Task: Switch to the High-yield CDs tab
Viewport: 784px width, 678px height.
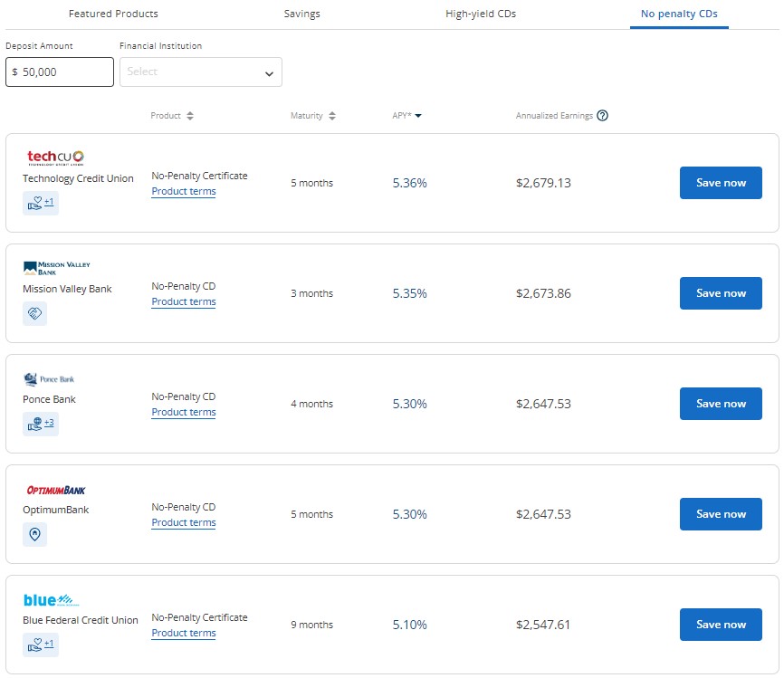Action: (x=481, y=14)
